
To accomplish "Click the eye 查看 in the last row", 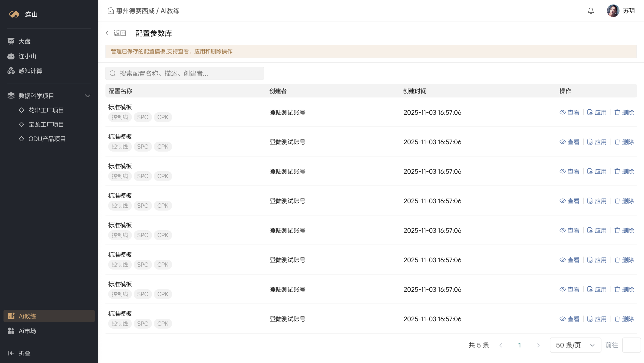I will [x=569, y=319].
